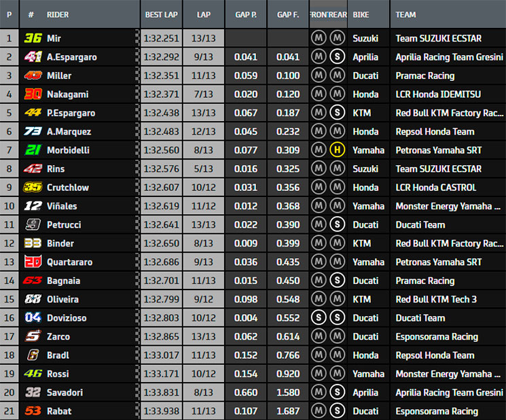The width and height of the screenshot is (506, 420).
Task: Click Esponsorama Racing in Zarco's row
Action: 437,336
